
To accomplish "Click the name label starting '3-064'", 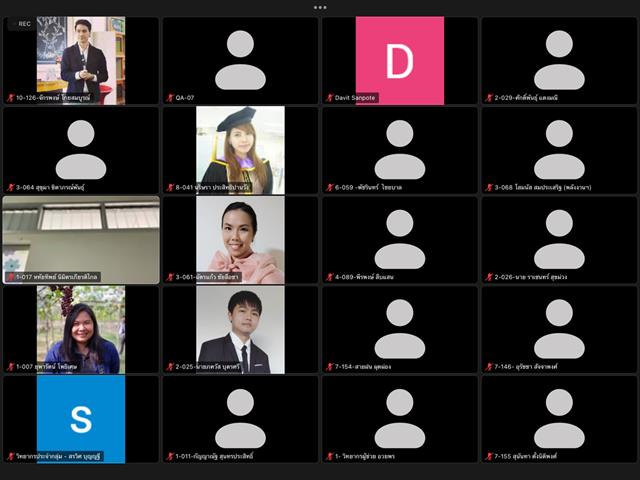I will [x=50, y=187].
